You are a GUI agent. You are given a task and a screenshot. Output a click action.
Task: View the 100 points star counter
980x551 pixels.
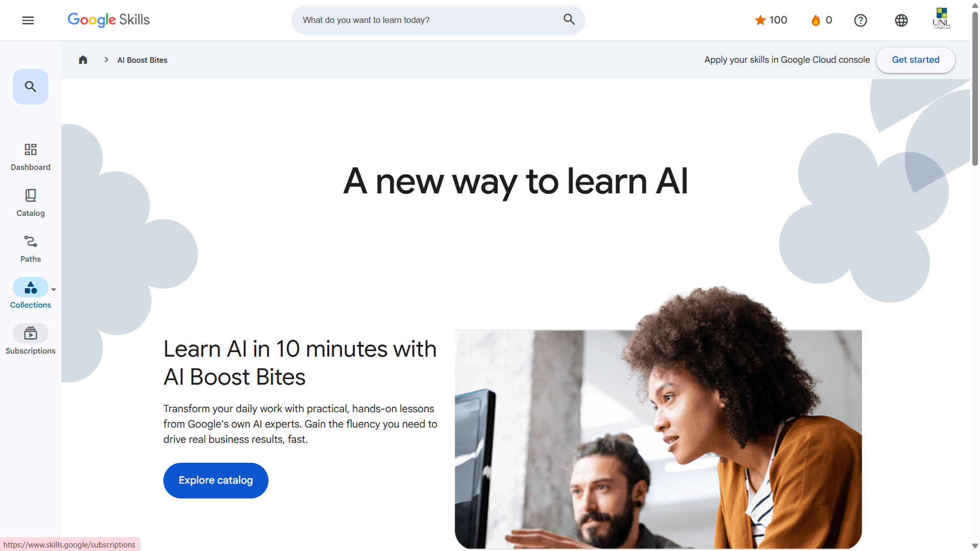pos(771,20)
